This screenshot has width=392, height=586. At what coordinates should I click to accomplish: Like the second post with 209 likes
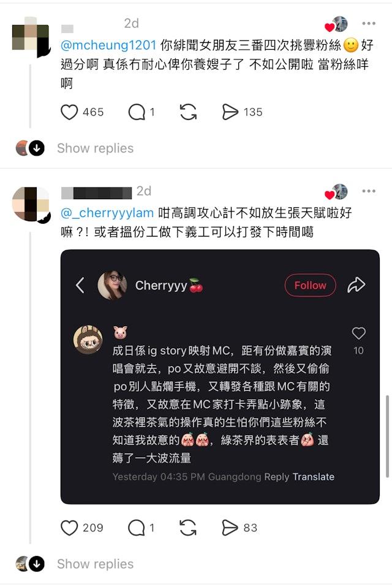pyautogui.click(x=69, y=528)
